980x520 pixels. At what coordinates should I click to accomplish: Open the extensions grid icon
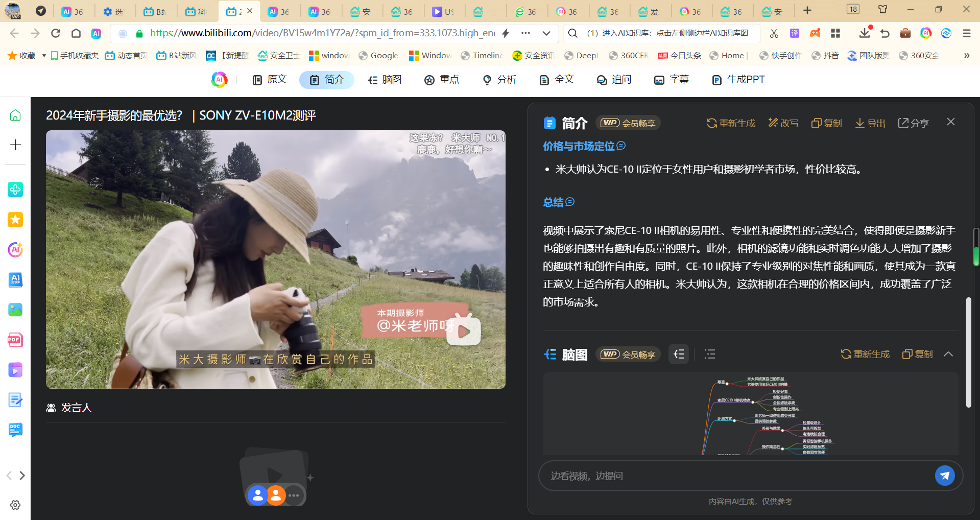835,33
